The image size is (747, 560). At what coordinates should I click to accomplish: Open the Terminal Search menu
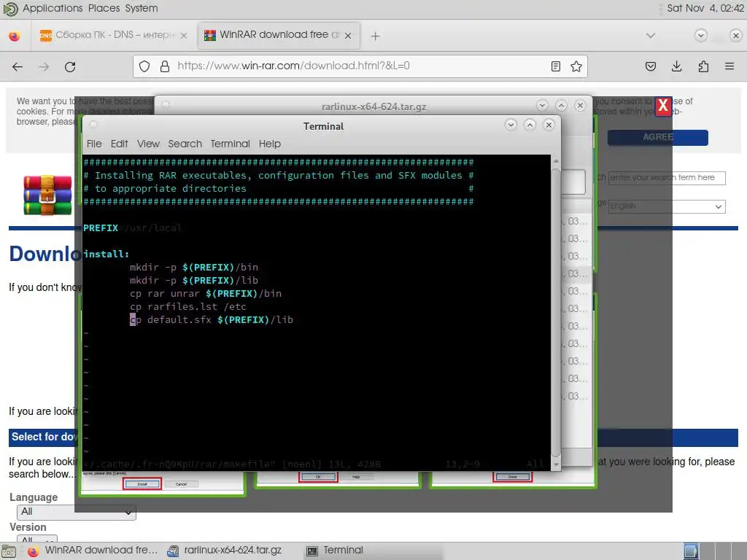tap(185, 144)
